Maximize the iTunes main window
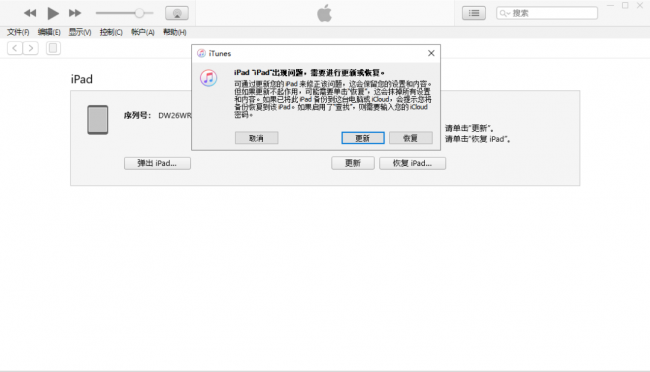The image size is (650, 372). coord(625,5)
